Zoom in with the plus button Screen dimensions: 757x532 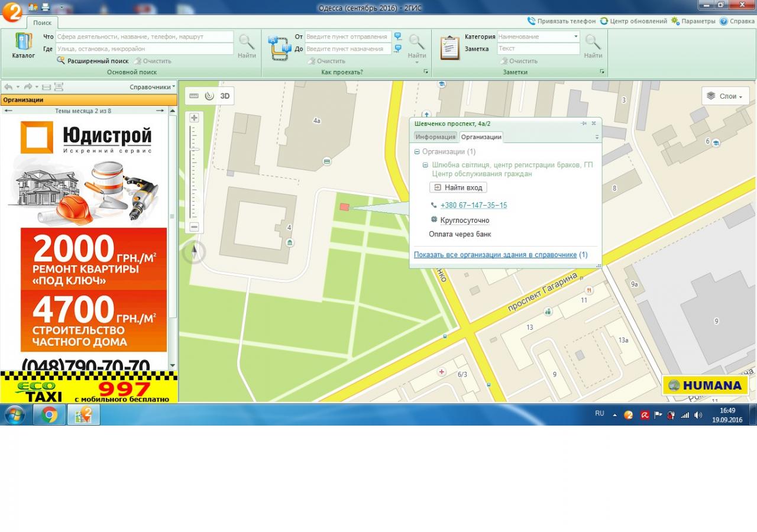click(x=194, y=118)
